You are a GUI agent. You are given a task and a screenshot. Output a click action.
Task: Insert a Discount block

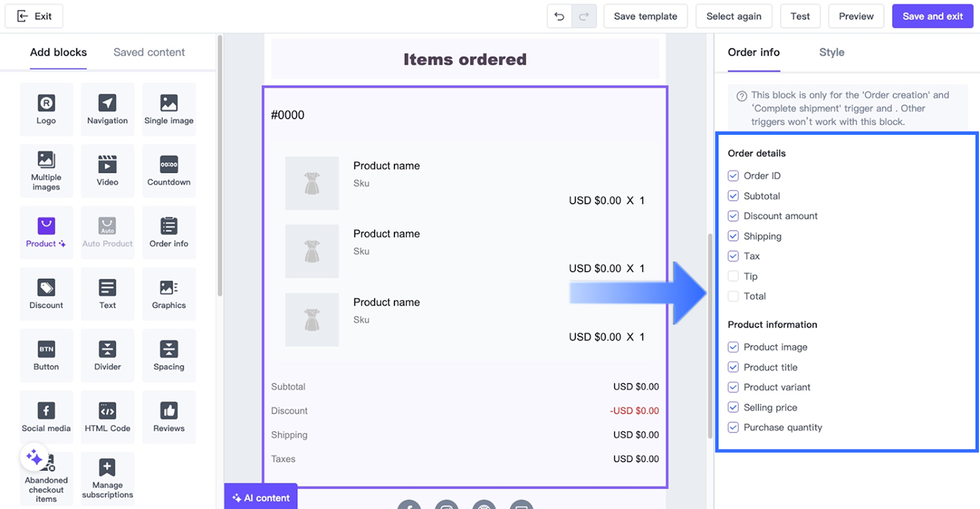46,294
